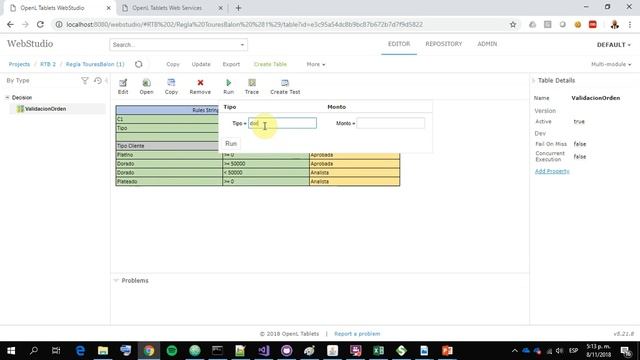Click the filter funnel icon in the sidebar
The height and width of the screenshot is (360, 640).
pos(84,80)
